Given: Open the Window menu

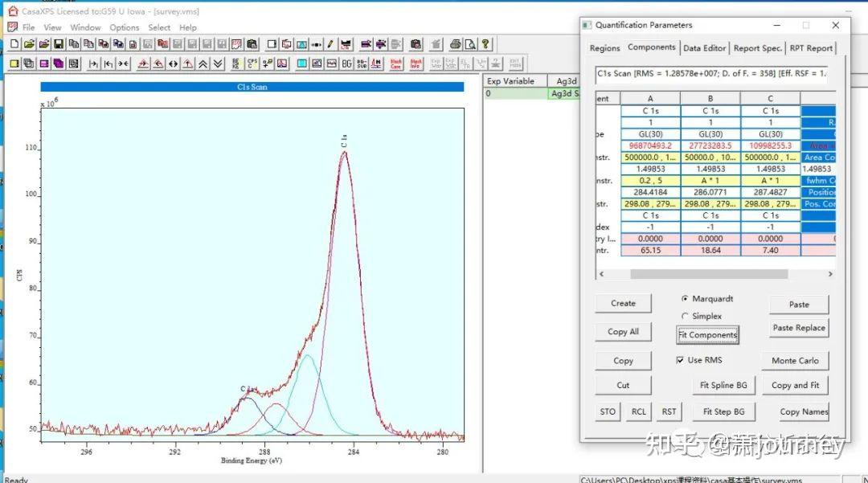Looking at the screenshot, I should point(85,27).
